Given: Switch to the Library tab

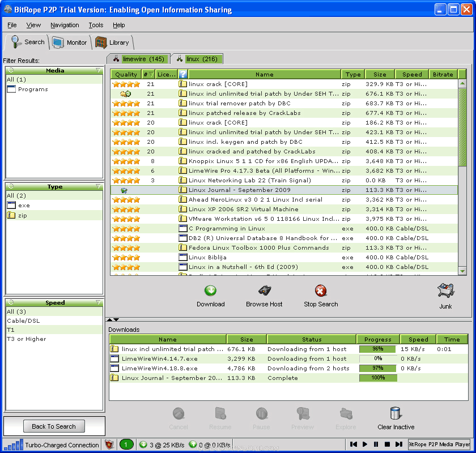Looking at the screenshot, I should click(112, 42).
